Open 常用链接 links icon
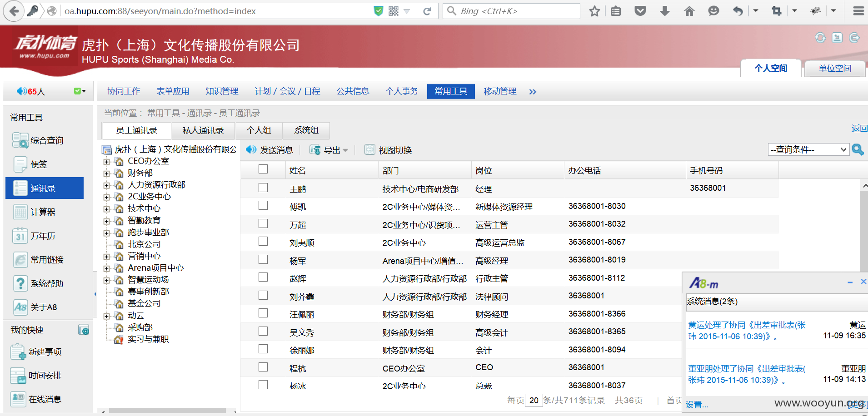 [x=20, y=259]
